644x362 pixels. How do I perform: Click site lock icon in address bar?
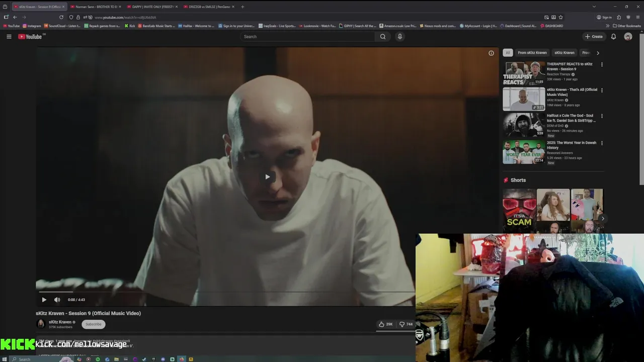[x=78, y=17]
